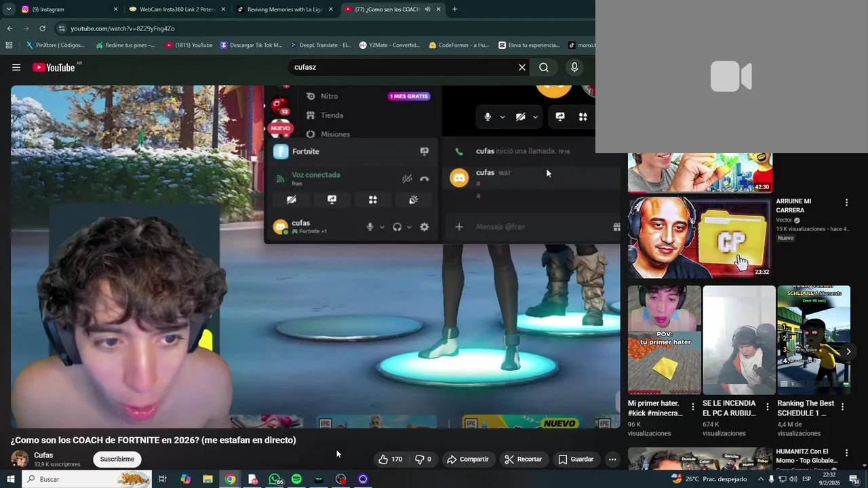The height and width of the screenshot is (488, 868).
Task: Open options menu for ARRUINE MI CARRERA video
Action: coord(846,203)
